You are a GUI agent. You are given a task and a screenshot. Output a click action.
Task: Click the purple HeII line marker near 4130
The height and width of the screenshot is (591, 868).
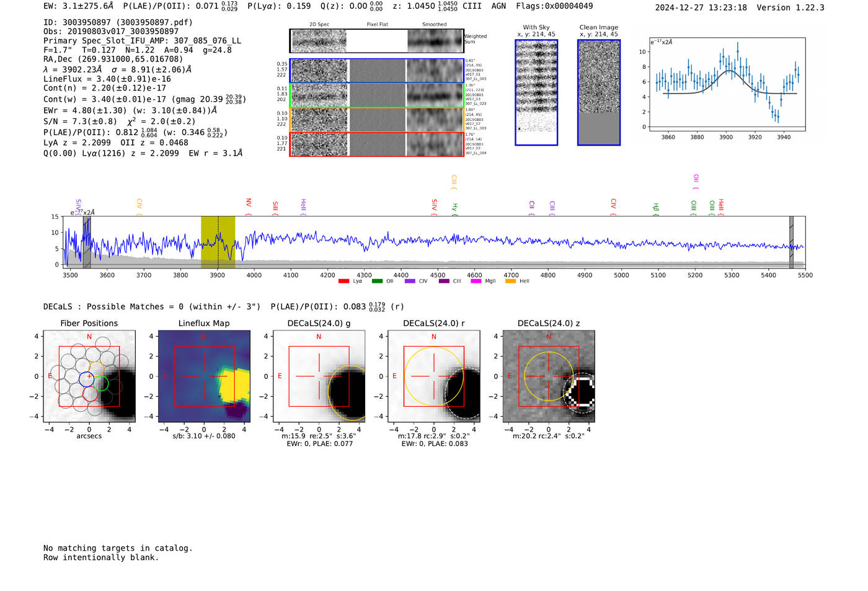(303, 206)
